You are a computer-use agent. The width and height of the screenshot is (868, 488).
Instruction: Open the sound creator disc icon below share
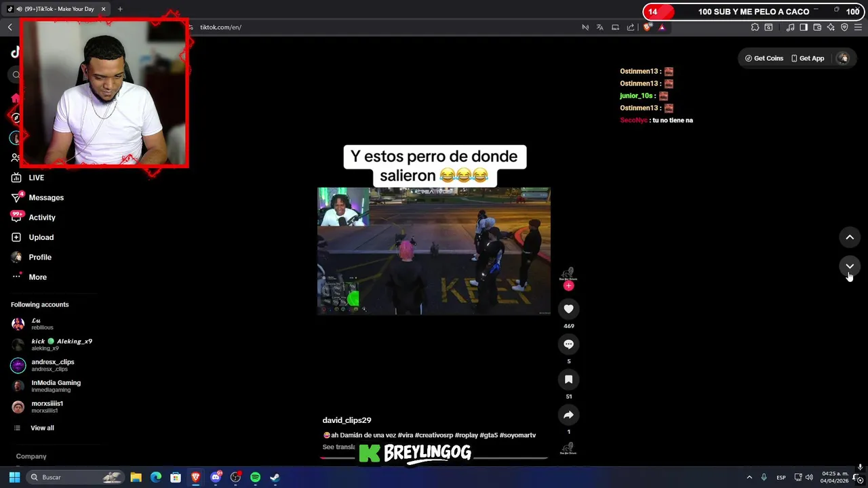(x=568, y=449)
